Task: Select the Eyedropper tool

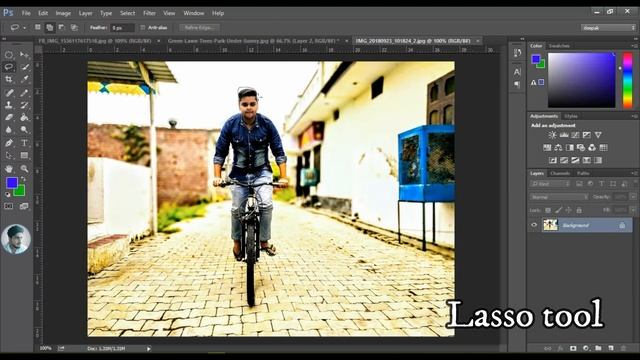Action: click(24, 80)
